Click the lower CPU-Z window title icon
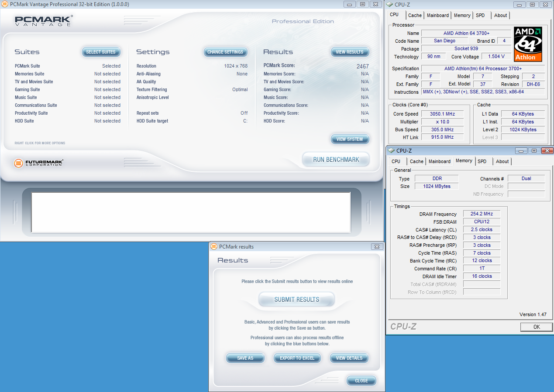The height and width of the screenshot is (392, 554). pyautogui.click(x=391, y=150)
